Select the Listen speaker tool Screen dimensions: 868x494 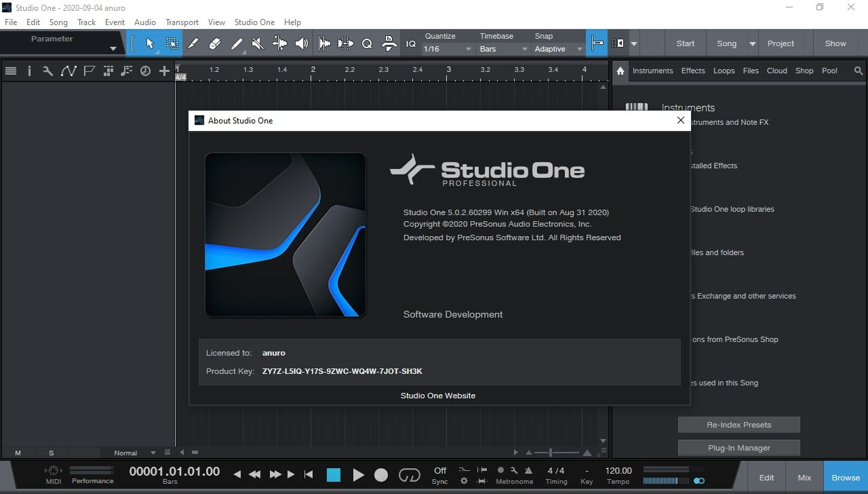click(x=301, y=43)
